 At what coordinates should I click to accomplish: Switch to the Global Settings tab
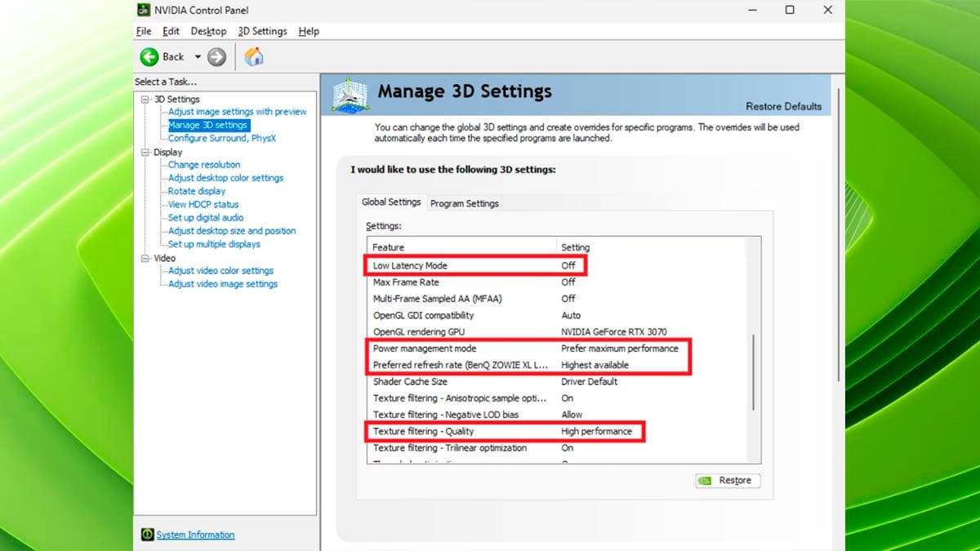point(391,202)
